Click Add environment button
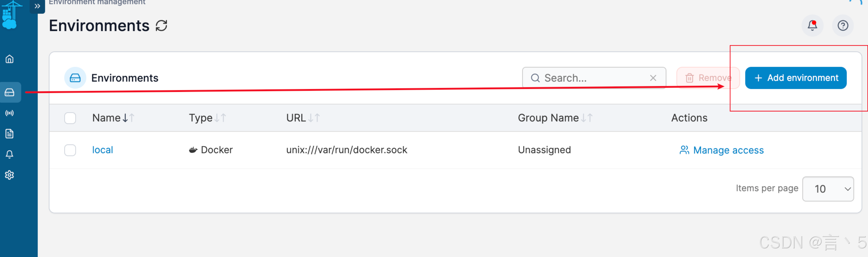Screen dimensions: 868x257 [x=795, y=78]
